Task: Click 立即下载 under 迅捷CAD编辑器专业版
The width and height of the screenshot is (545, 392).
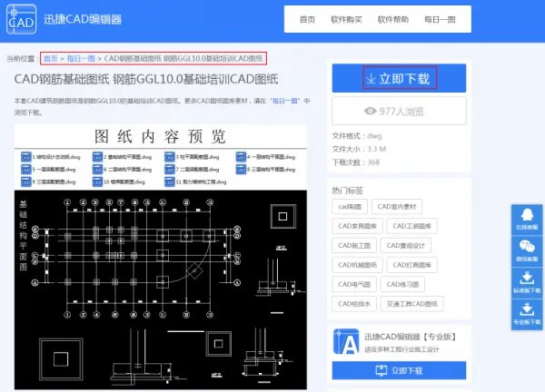Action: pos(399,370)
